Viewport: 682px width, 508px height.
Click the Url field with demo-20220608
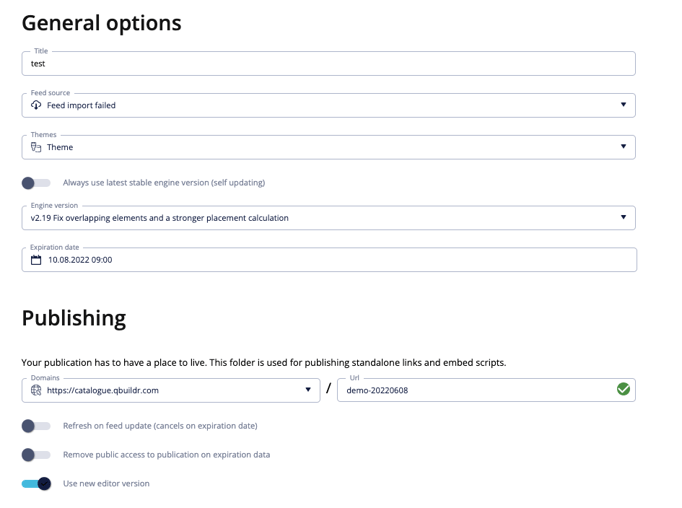(x=486, y=390)
